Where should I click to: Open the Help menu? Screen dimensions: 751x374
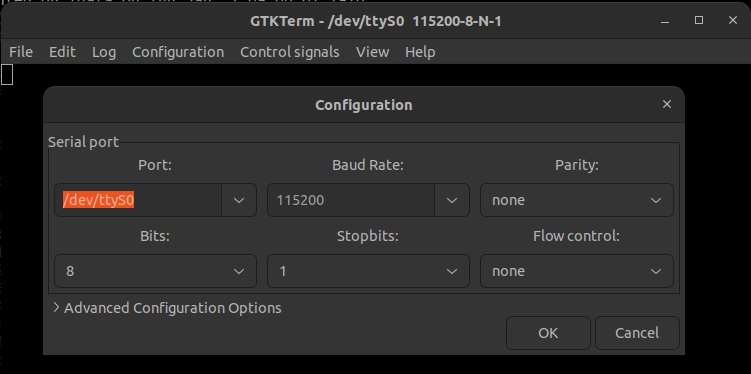(x=420, y=52)
